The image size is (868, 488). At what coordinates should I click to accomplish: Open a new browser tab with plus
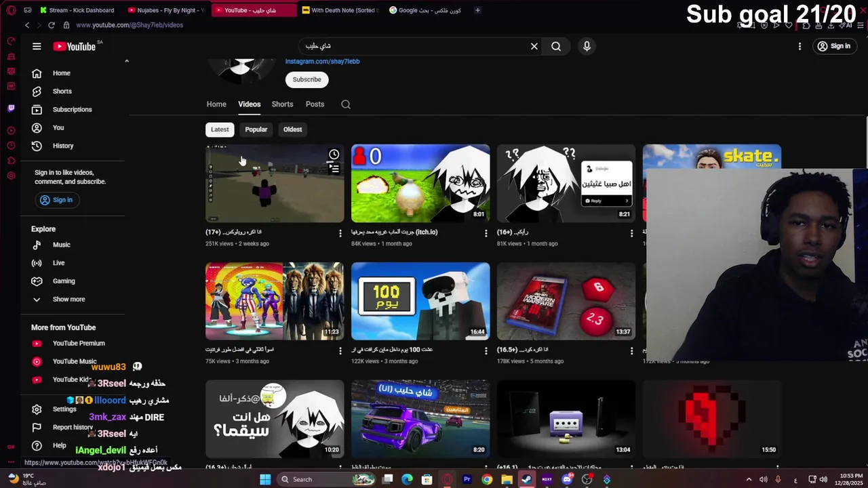[x=477, y=10]
